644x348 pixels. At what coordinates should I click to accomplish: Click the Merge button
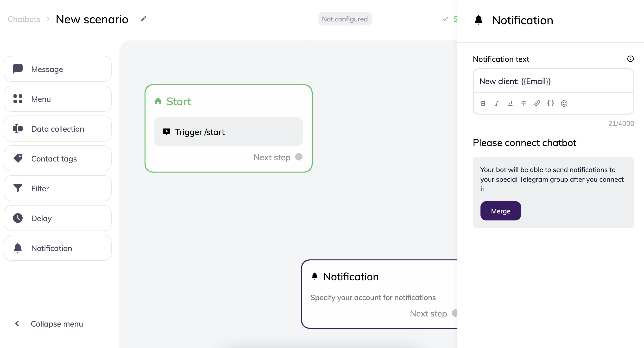[x=500, y=211]
